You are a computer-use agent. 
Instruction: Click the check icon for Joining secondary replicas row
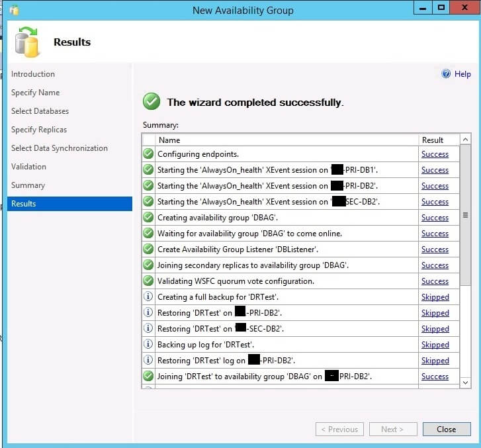click(x=148, y=265)
